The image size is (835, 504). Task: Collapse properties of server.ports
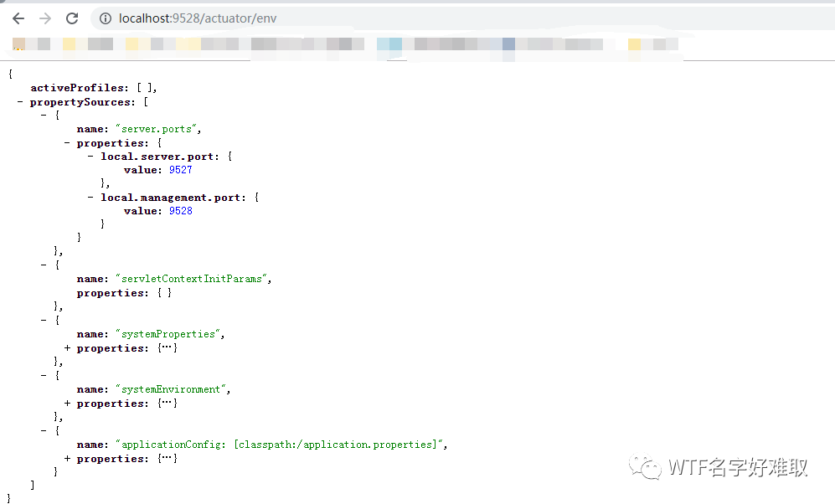(67, 142)
